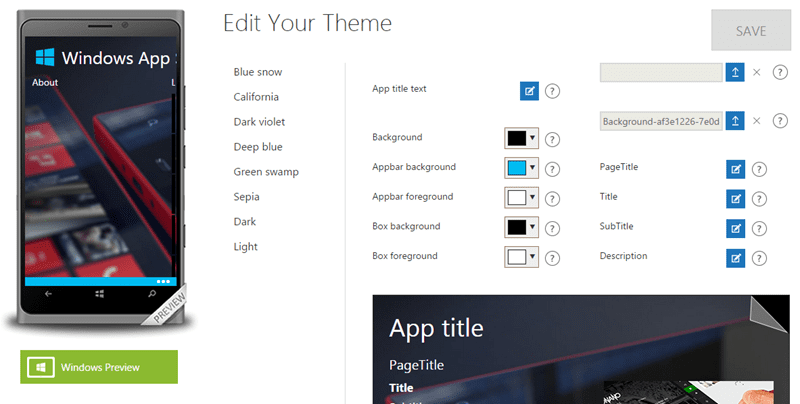800x404 pixels.
Task: Apply the Green swamp theme
Action: [x=266, y=172]
